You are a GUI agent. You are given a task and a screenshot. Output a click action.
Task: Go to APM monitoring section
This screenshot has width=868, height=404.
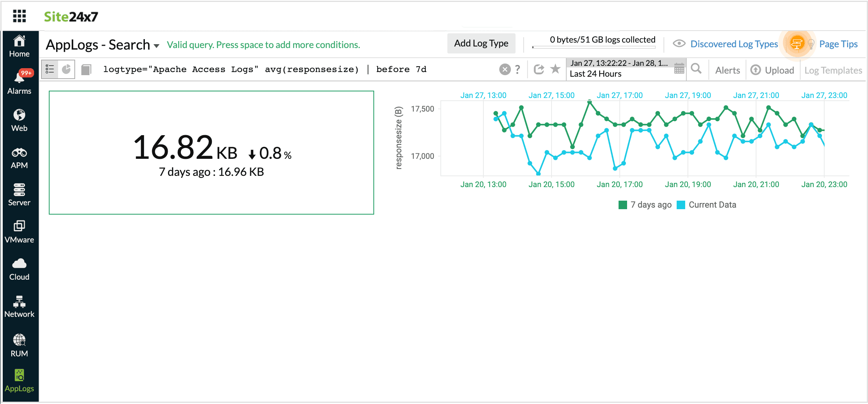point(19,158)
